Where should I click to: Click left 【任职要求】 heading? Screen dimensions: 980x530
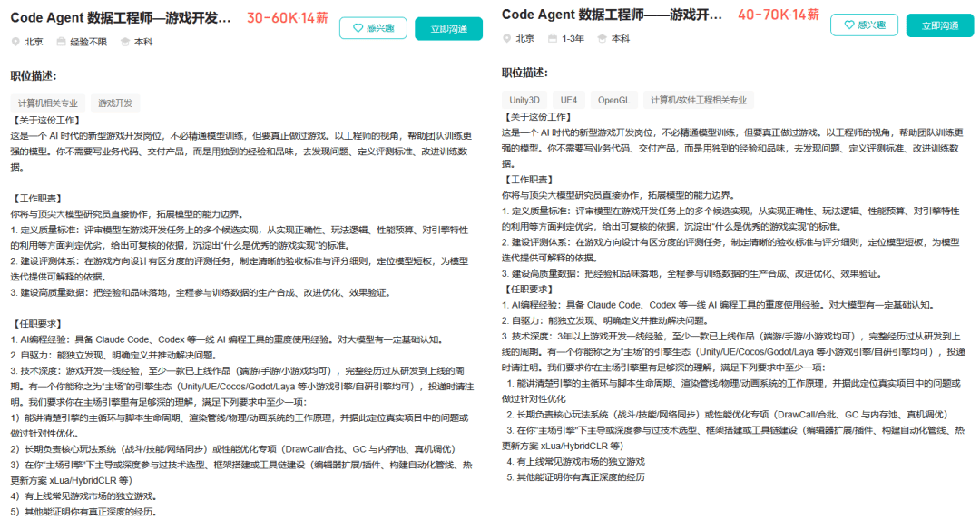37,324
